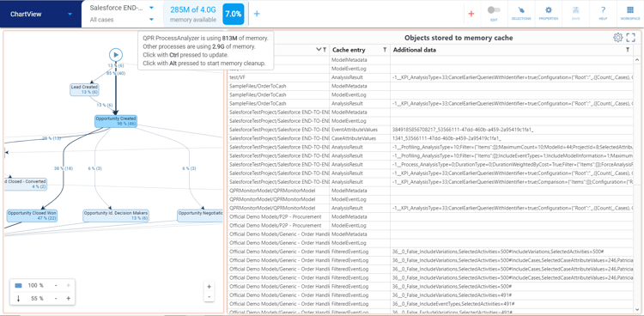Open the Properties gear icon

pyautogui.click(x=549, y=10)
